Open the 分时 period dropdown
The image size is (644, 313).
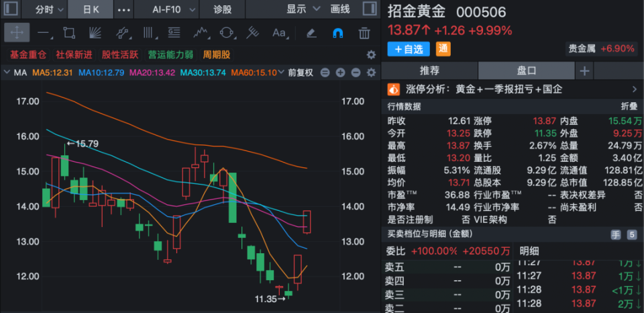49,9
